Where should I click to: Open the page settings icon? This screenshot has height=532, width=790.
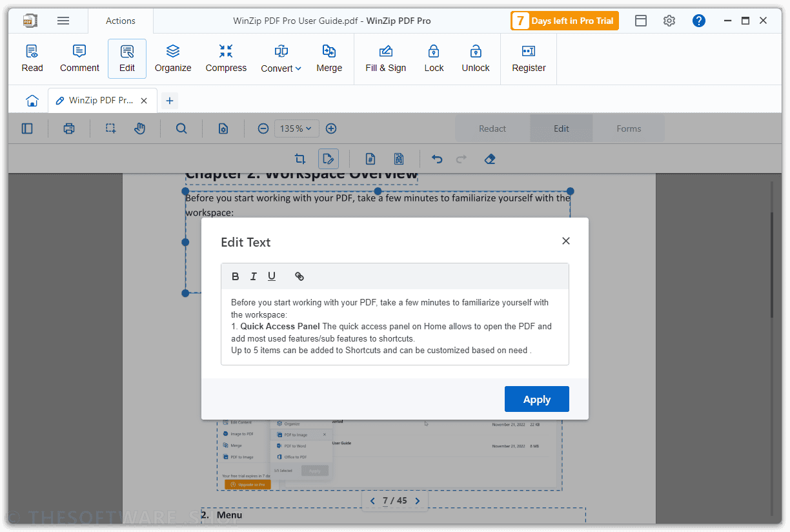coord(223,128)
